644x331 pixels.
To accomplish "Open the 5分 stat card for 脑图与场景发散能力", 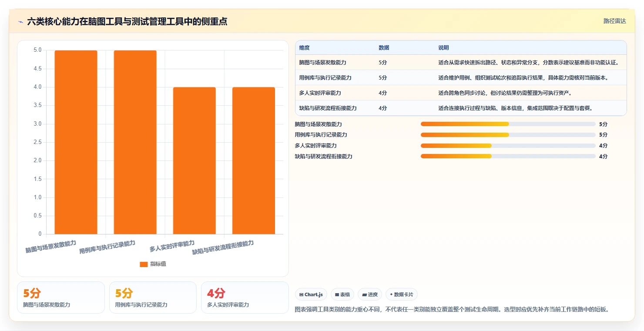I will [61, 298].
